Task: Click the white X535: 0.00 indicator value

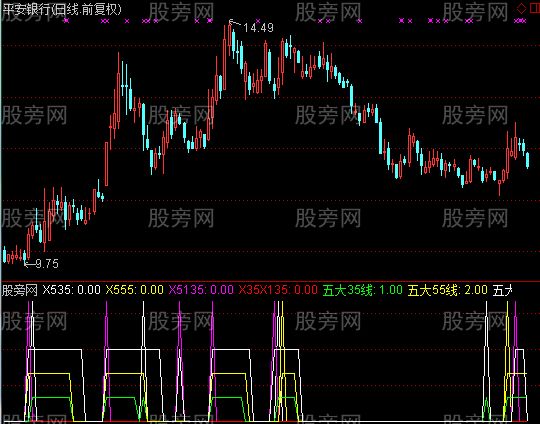Action: point(71,290)
